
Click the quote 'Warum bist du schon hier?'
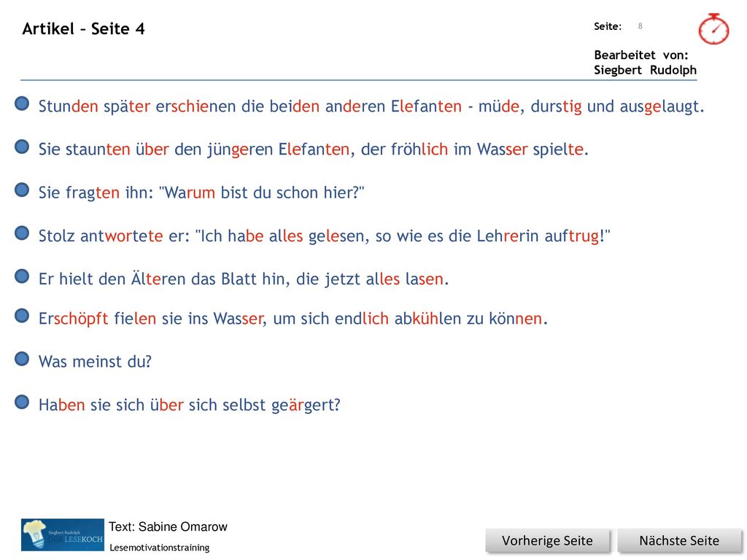(262, 192)
